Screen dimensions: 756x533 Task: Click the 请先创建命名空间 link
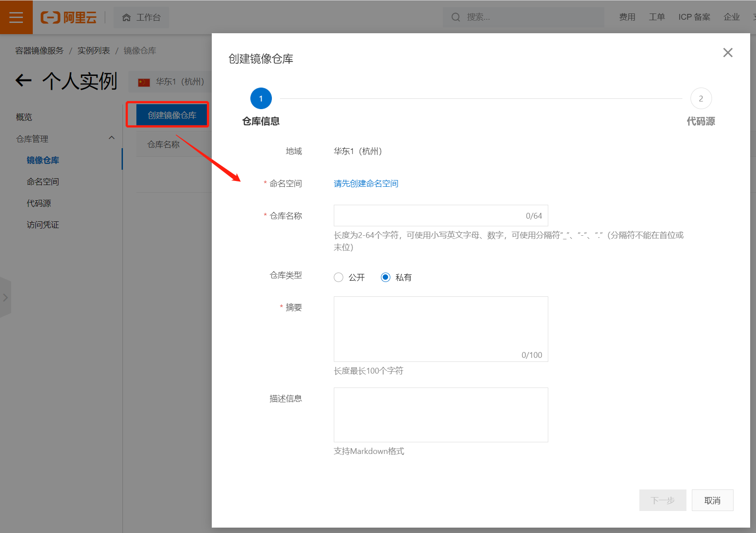tap(366, 184)
